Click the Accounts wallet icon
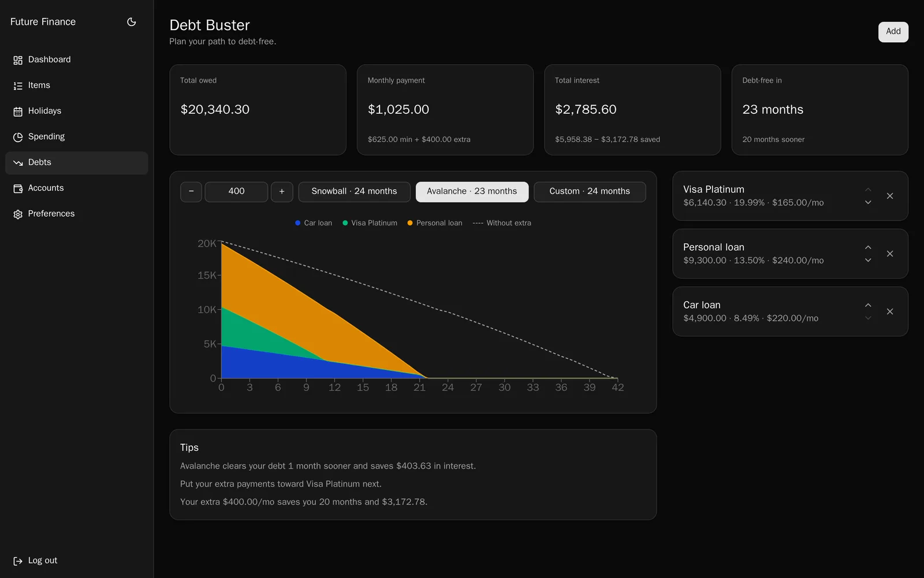Image resolution: width=924 pixels, height=578 pixels. (18, 188)
